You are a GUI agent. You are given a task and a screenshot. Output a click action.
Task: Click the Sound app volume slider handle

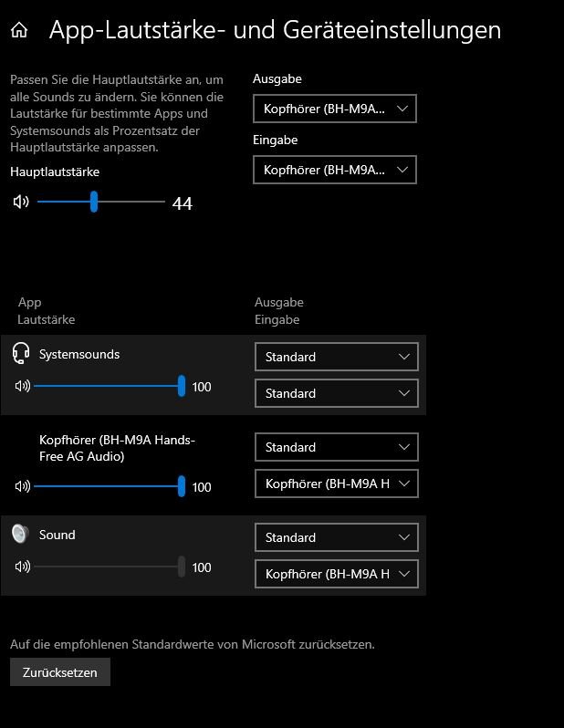click(x=182, y=567)
